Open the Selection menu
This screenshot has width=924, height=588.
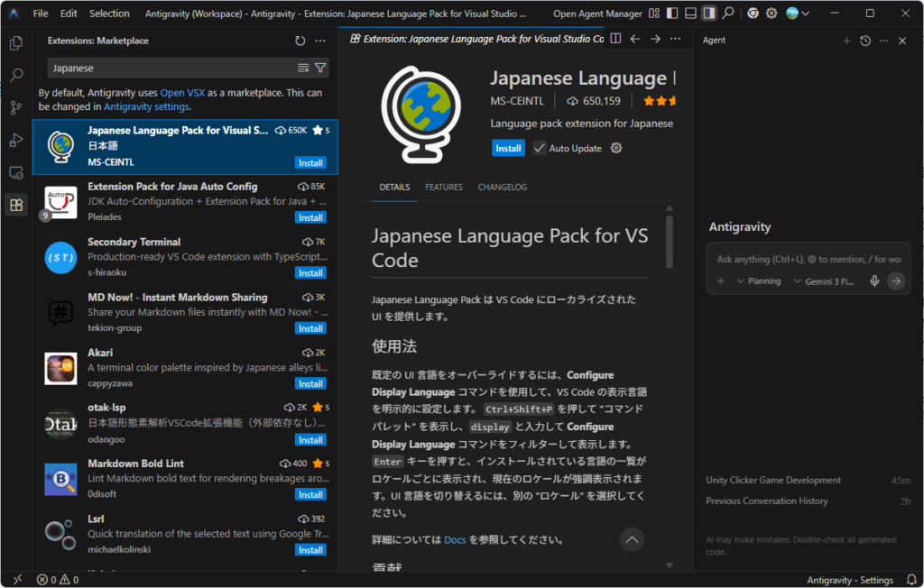click(109, 14)
